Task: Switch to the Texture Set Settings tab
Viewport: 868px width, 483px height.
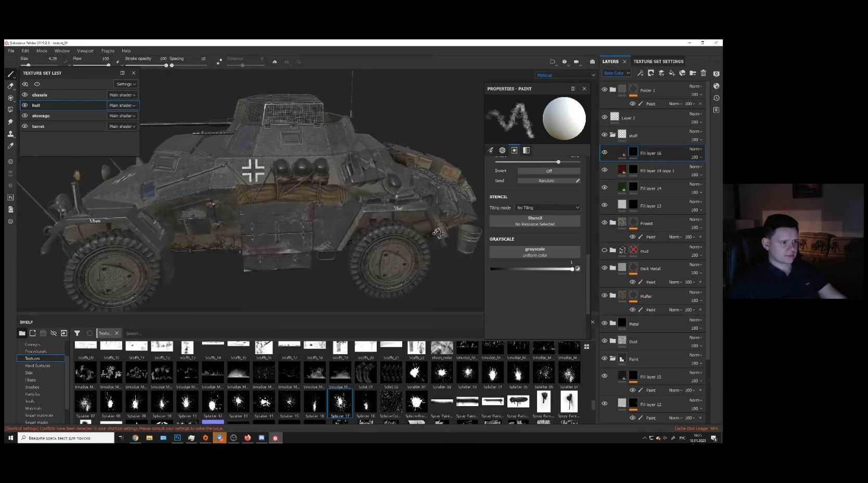Action: [658, 61]
